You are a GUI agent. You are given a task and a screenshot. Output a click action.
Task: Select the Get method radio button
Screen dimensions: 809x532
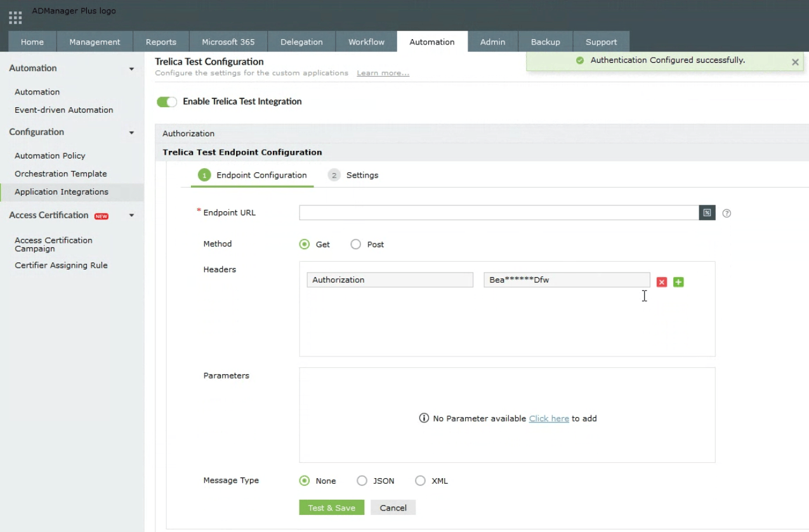(305, 244)
